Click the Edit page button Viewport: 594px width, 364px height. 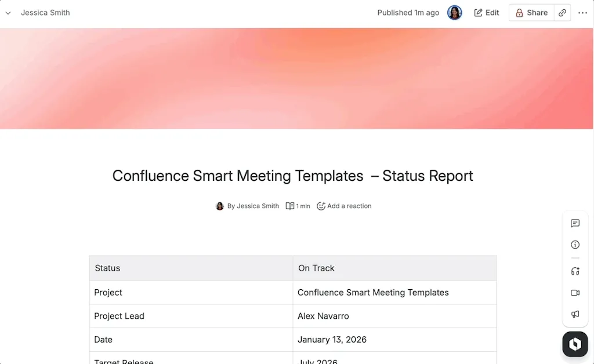pyautogui.click(x=487, y=13)
